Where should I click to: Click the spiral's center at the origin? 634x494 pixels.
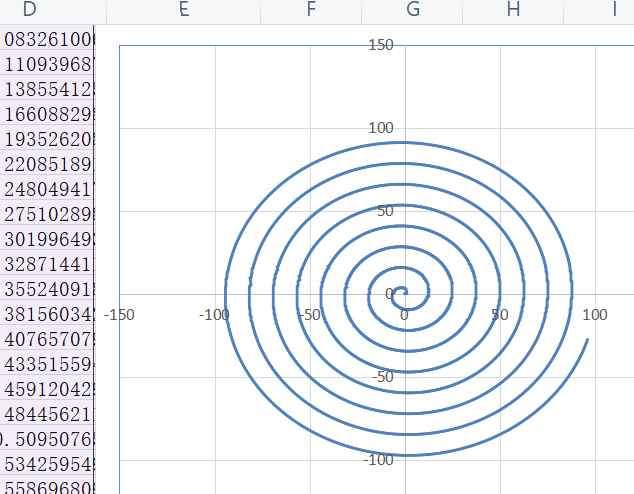pos(403,293)
